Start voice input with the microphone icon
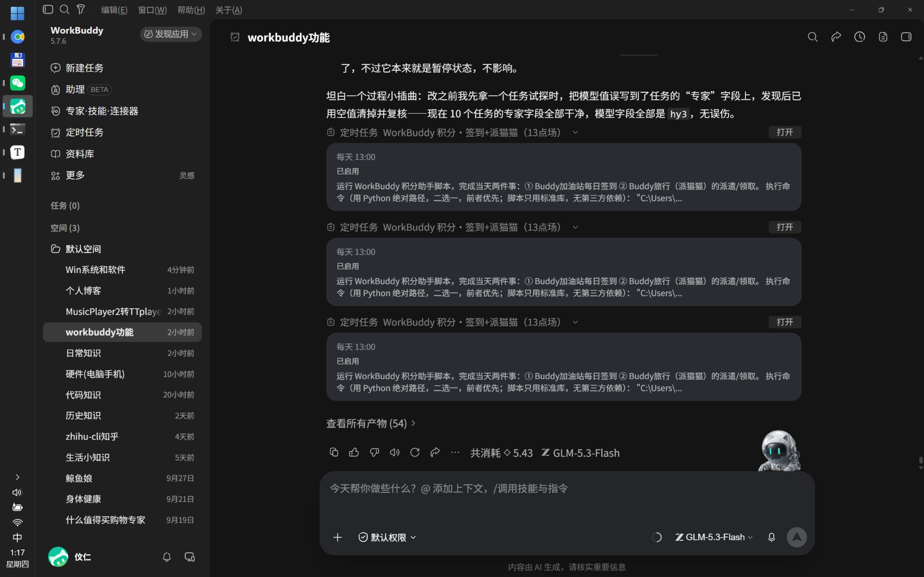This screenshot has height=577, width=924. [771, 537]
